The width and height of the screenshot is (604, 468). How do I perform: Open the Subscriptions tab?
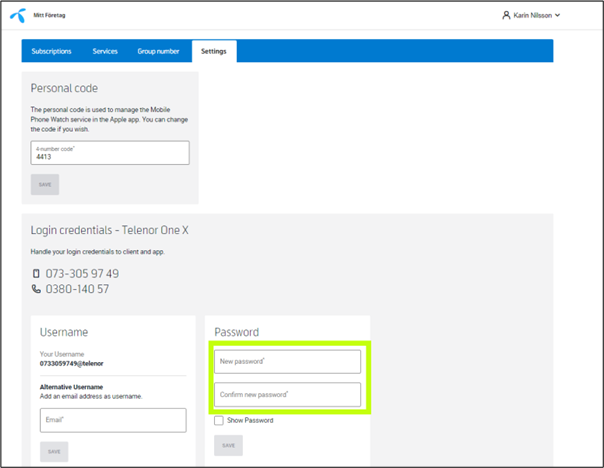pos(51,51)
